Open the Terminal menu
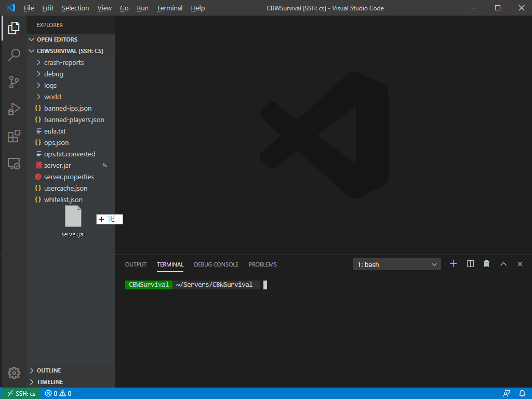The height and width of the screenshot is (399, 532). [x=169, y=8]
